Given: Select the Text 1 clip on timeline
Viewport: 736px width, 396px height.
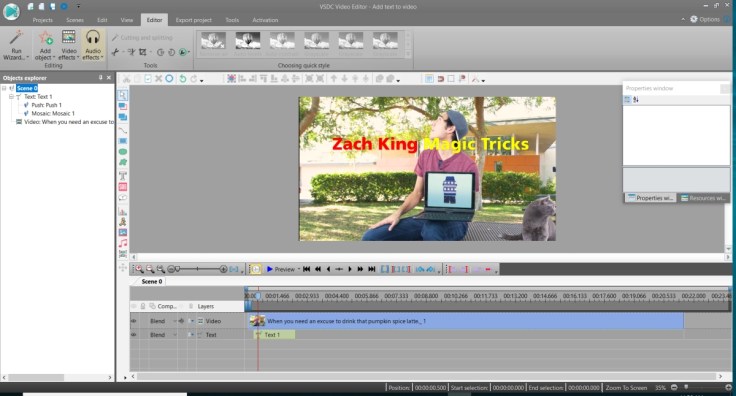Looking at the screenshot, I should click(x=275, y=335).
